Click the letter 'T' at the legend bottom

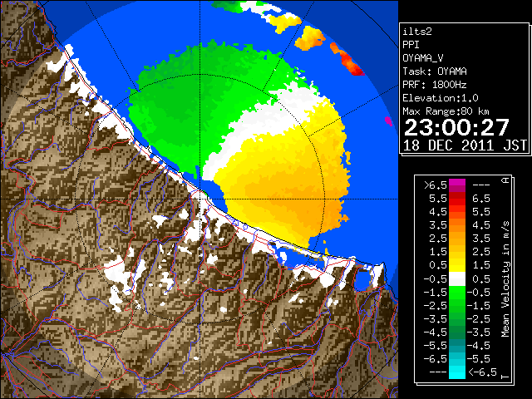click(x=506, y=377)
